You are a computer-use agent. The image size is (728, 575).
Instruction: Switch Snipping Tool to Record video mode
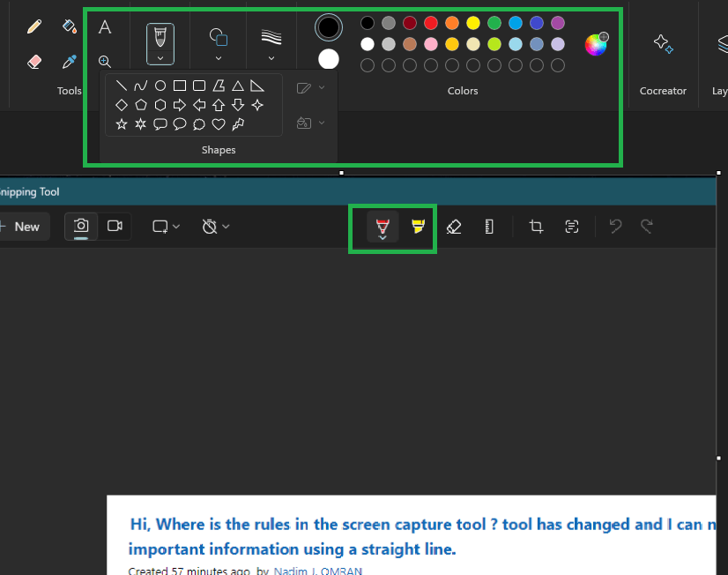click(x=115, y=226)
